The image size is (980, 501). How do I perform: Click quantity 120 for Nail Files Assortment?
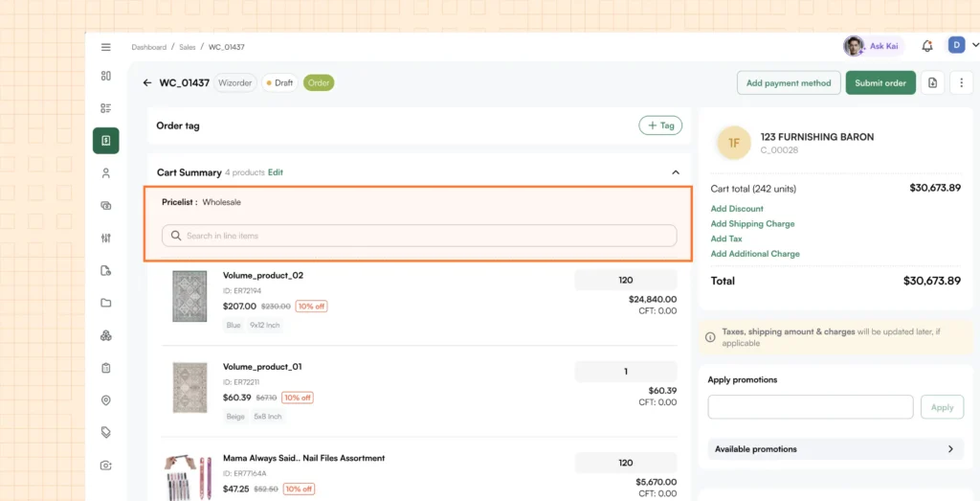tap(626, 463)
